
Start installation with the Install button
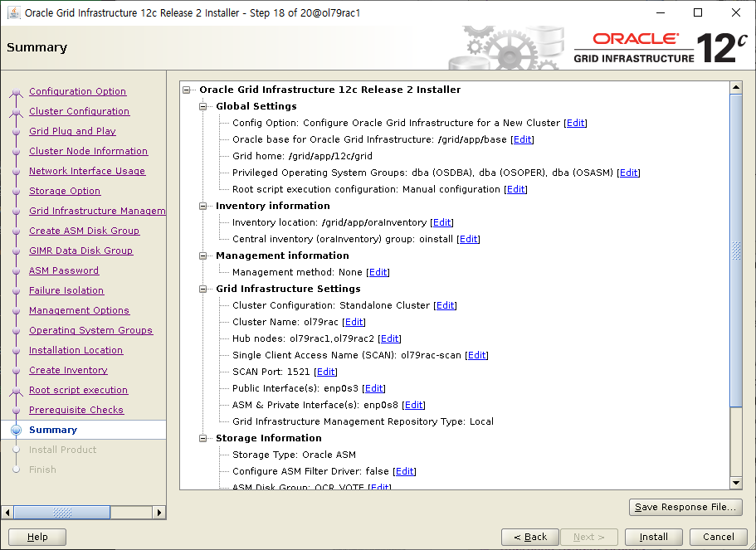click(653, 537)
